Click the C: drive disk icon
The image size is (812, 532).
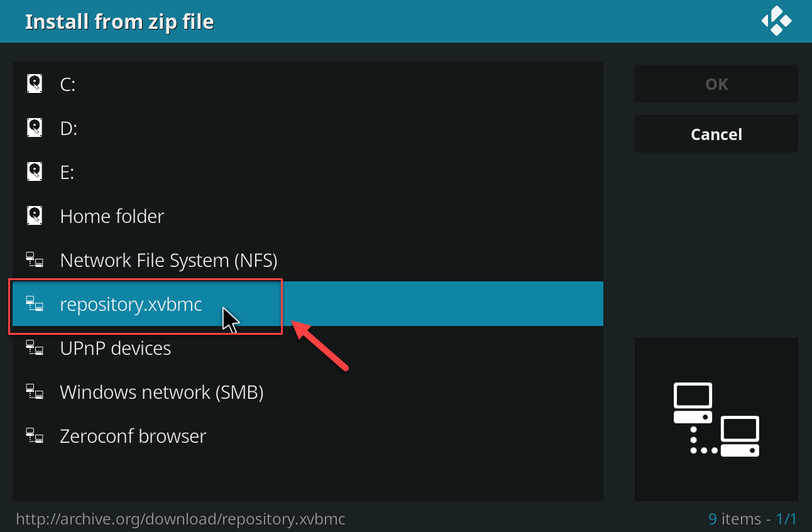point(35,84)
